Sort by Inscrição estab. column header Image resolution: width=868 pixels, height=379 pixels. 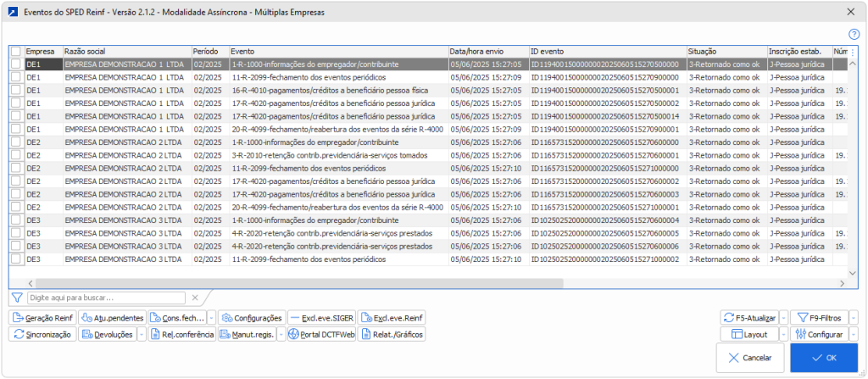click(x=799, y=52)
